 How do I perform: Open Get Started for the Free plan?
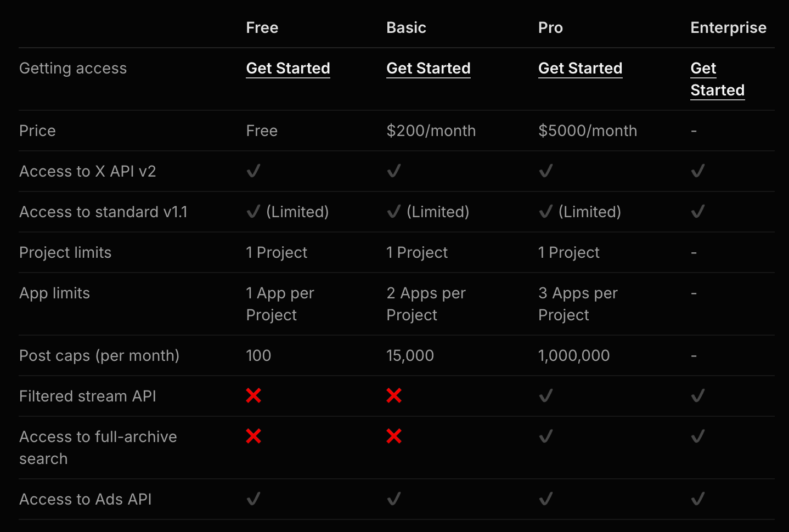pos(288,68)
